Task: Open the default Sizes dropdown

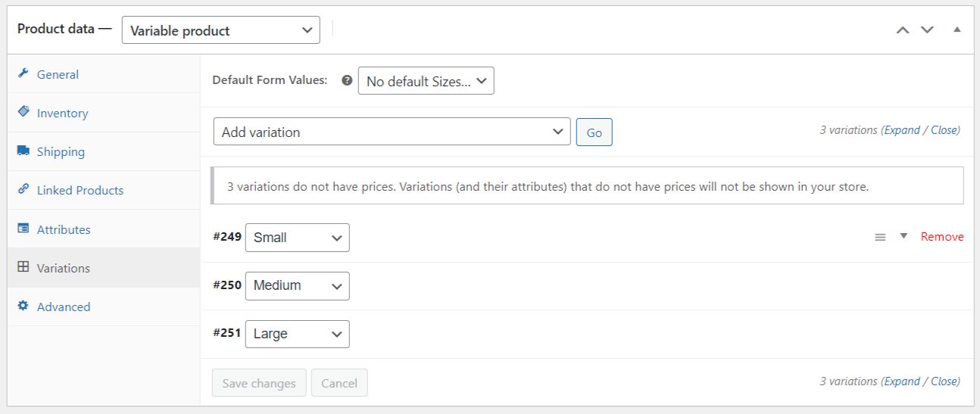Action: (426, 81)
